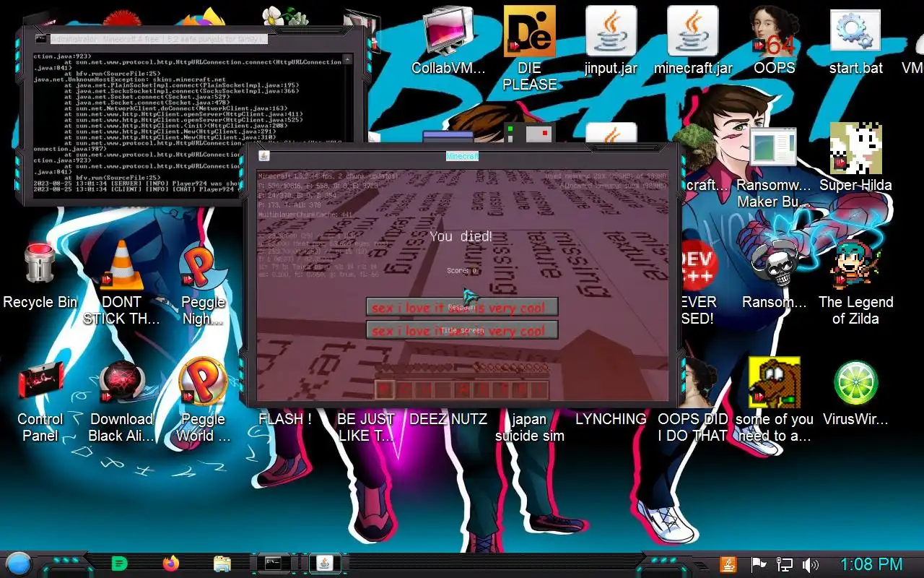This screenshot has height=578, width=924.
Task: Select the DONT STICK TH... VLC cone icon
Action: [121, 283]
